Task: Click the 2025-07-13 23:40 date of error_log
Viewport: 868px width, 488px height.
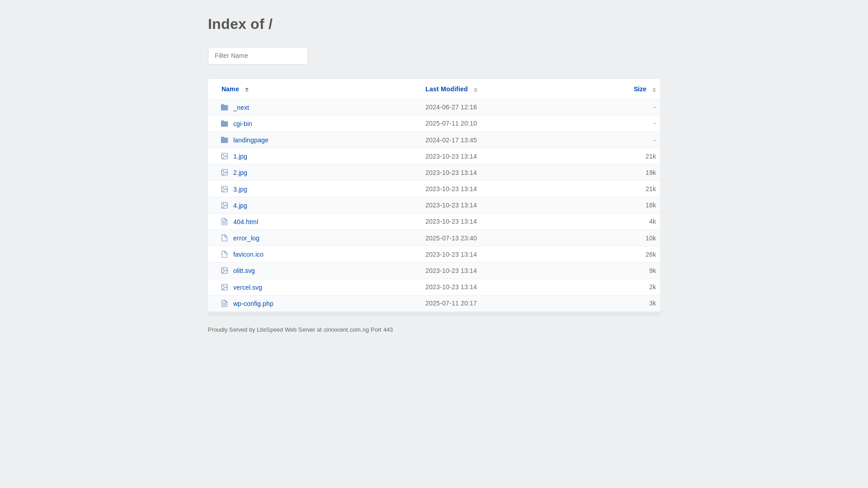Action: tap(451, 238)
